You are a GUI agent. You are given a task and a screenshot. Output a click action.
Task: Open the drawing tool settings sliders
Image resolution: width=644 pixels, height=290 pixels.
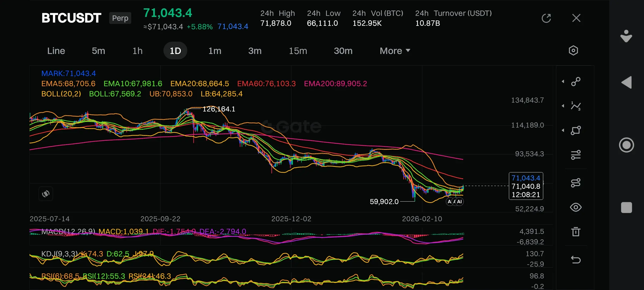tap(576, 155)
